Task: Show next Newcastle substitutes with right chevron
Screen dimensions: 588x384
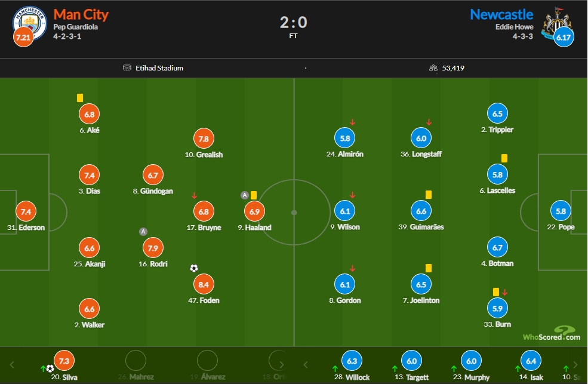Action: pyautogui.click(x=575, y=364)
